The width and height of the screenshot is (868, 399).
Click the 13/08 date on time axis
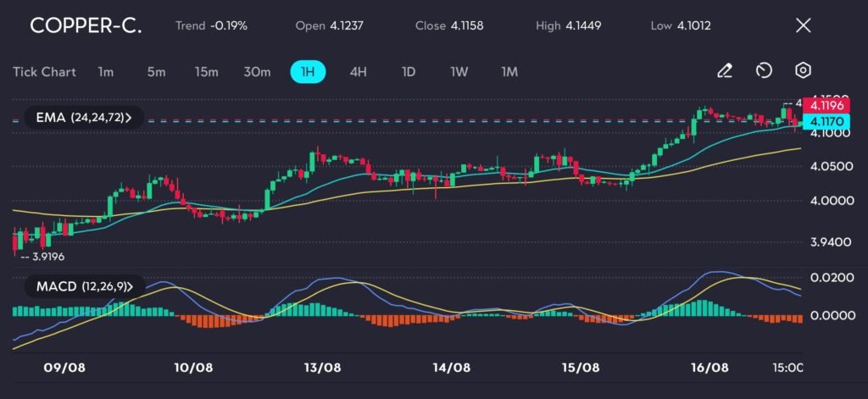tap(322, 368)
